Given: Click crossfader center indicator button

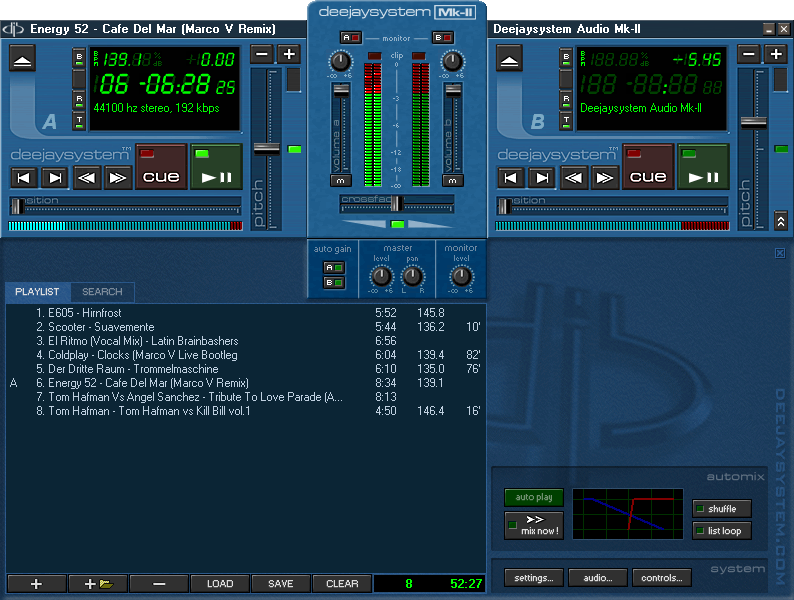Looking at the screenshot, I should [398, 224].
